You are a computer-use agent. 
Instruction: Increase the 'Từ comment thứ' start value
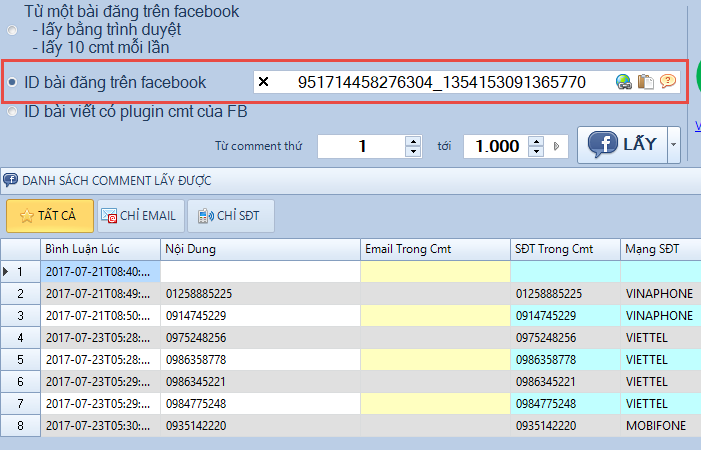tap(413, 141)
